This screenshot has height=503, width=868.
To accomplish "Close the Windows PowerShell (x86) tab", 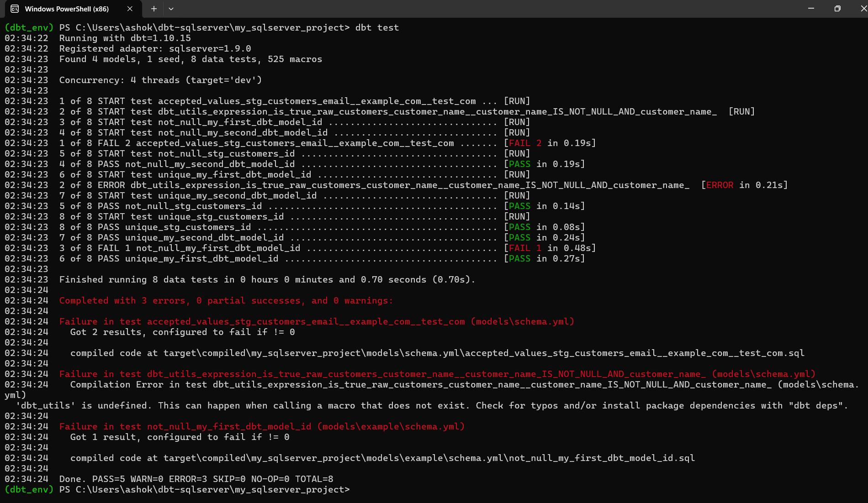I will click(130, 9).
